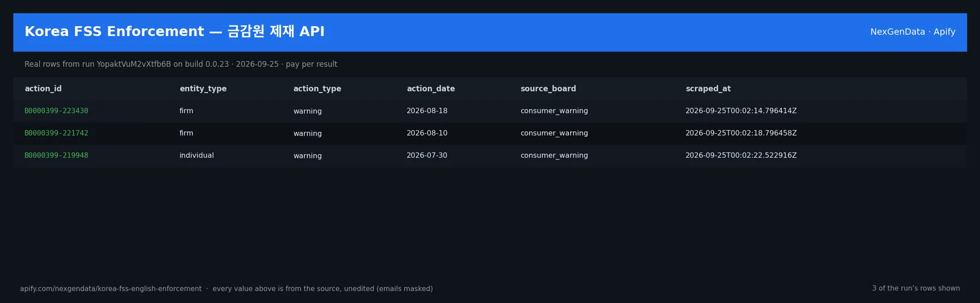
Task: Click date 2026-07-30
Action: (x=427, y=155)
